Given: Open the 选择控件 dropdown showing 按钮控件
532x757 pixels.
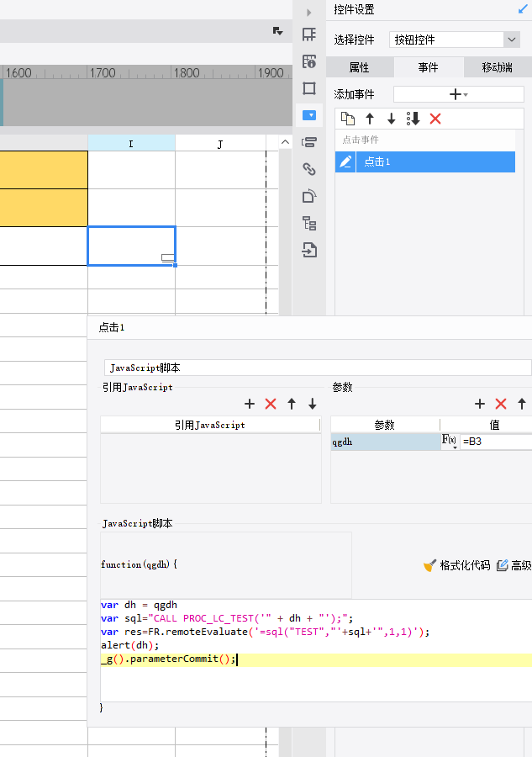Looking at the screenshot, I should [x=455, y=40].
